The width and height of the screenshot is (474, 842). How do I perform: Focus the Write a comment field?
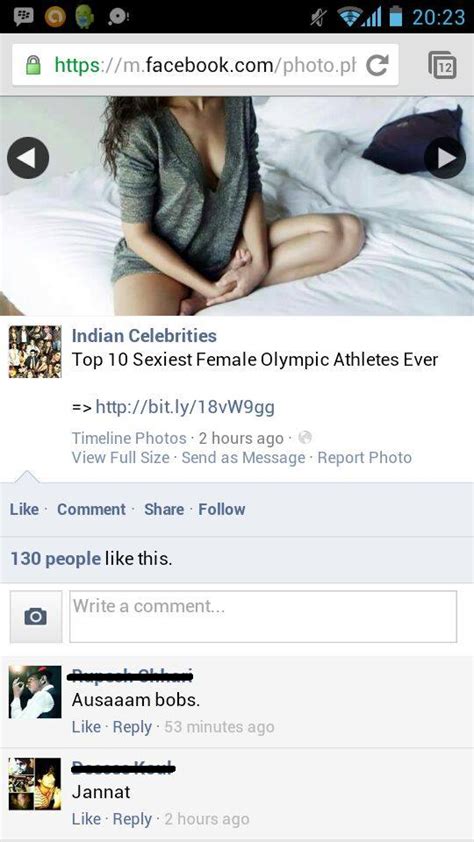[263, 616]
